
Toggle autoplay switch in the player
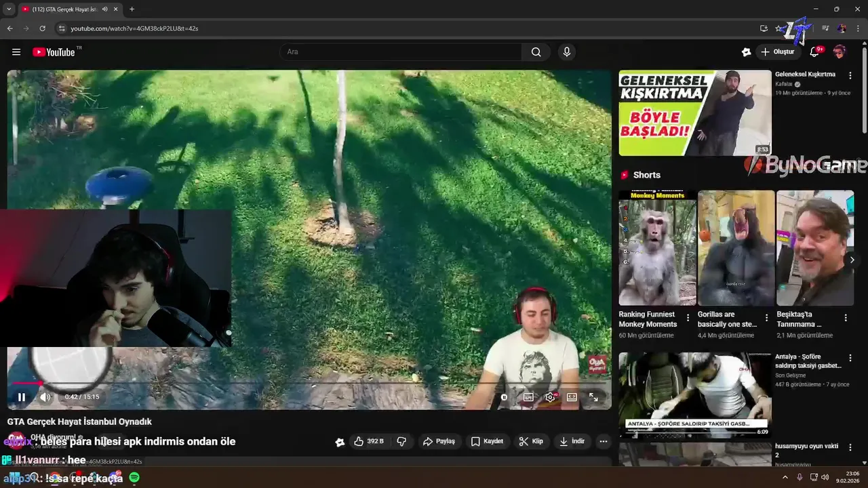click(x=504, y=397)
